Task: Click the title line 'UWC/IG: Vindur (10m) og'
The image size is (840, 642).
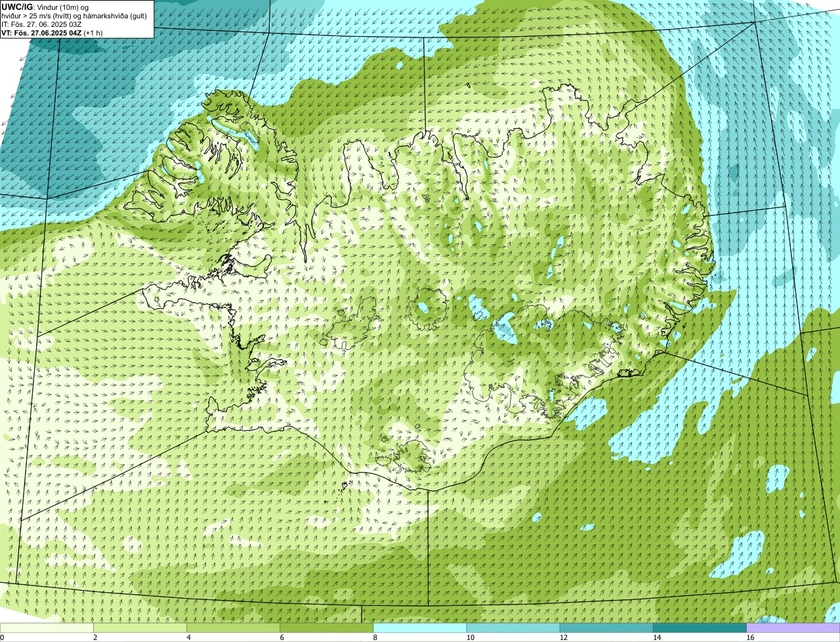Action: click(x=45, y=7)
